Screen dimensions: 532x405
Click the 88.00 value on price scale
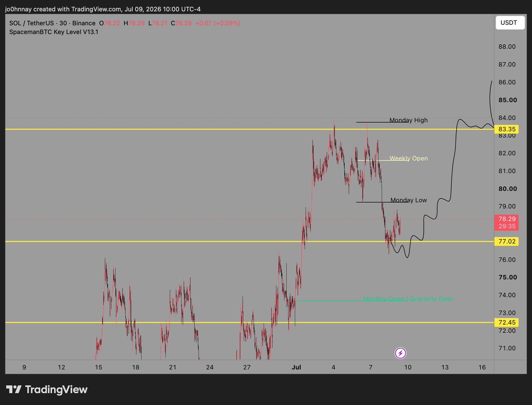pyautogui.click(x=506, y=47)
